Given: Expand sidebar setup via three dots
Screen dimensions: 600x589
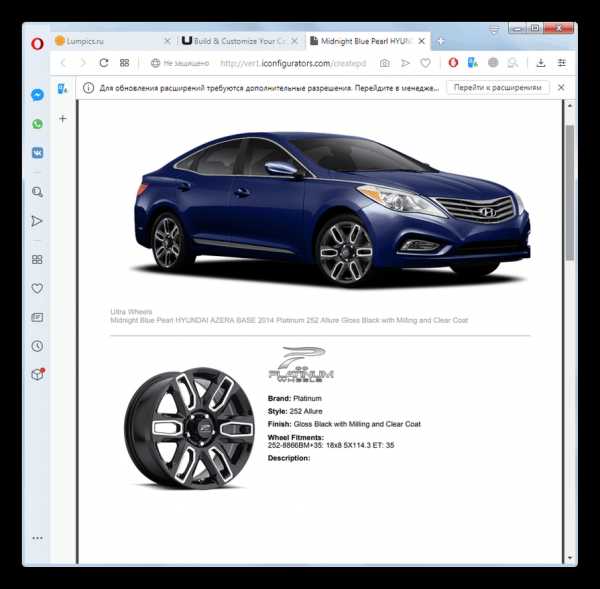Looking at the screenshot, I should 37,538.
